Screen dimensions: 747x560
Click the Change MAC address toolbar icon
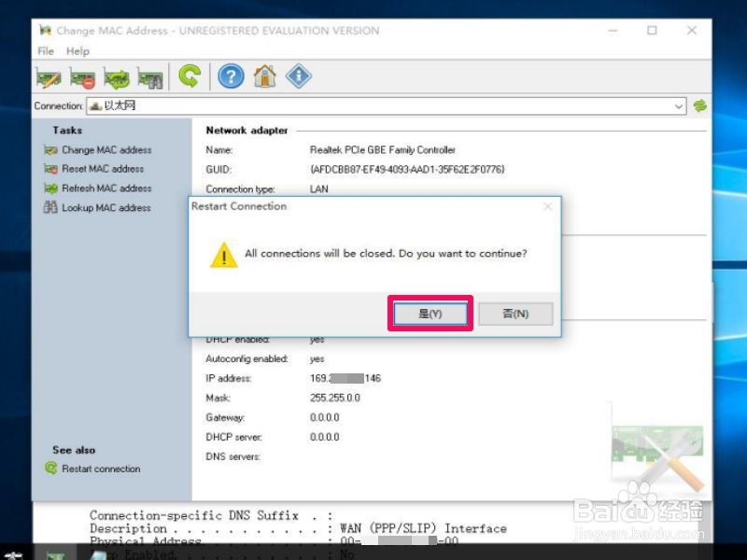(x=49, y=77)
